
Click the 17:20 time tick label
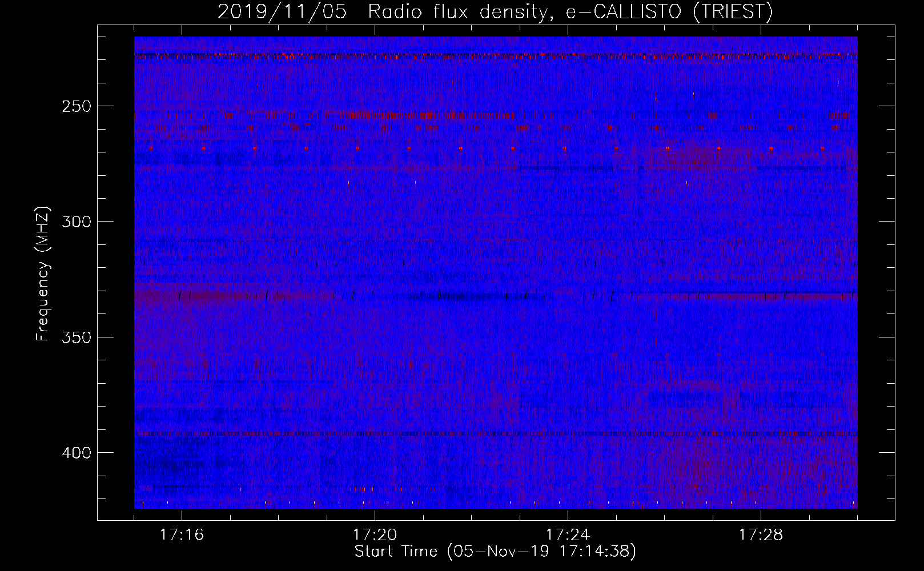(x=375, y=534)
